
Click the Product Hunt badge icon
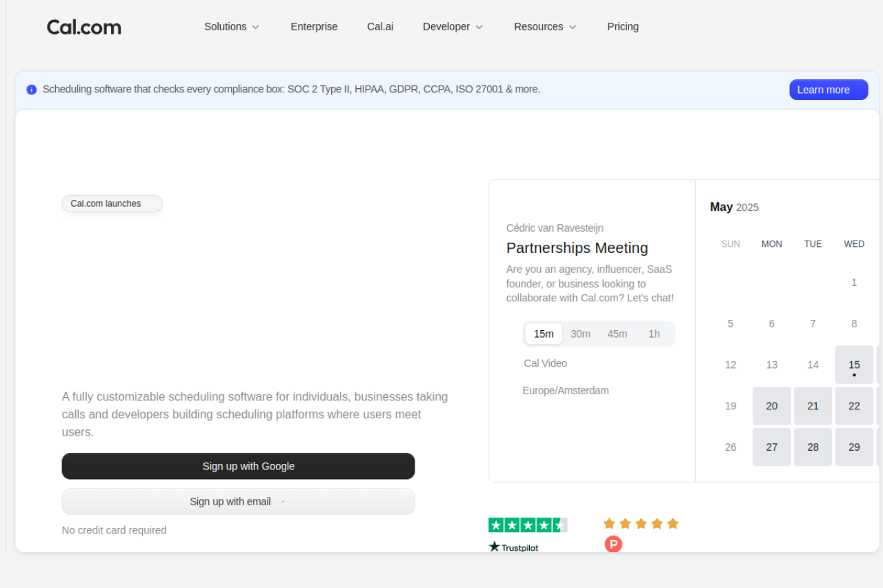613,545
